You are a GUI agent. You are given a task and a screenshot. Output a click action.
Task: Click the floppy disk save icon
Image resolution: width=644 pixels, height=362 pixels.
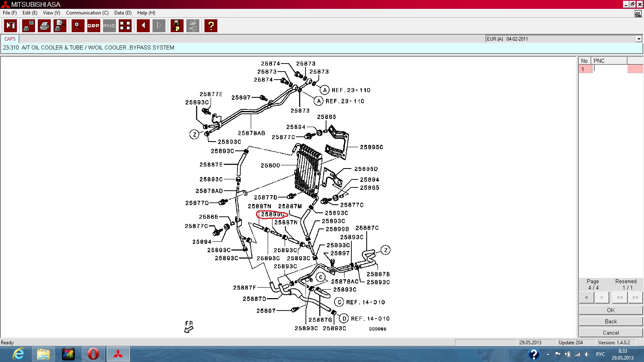point(177,26)
